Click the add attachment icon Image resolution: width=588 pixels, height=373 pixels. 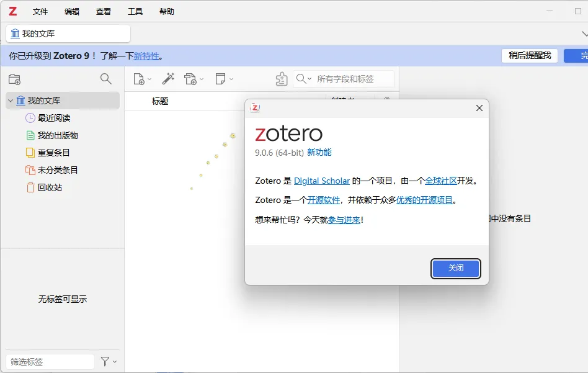coord(190,79)
